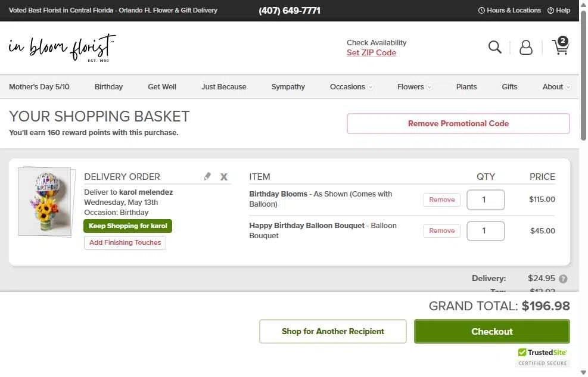Viewport: 588px width, 377px height.
Task: Open Hours & Locations link
Action: 509,11
